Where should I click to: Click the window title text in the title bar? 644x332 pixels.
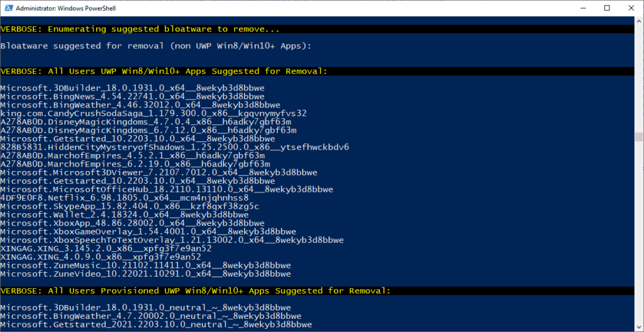pyautogui.click(x=72, y=8)
